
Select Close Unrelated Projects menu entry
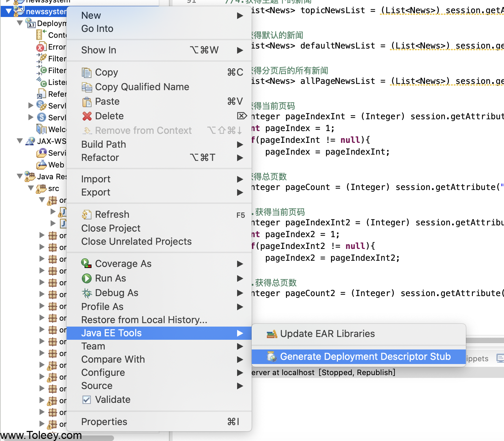(x=136, y=242)
